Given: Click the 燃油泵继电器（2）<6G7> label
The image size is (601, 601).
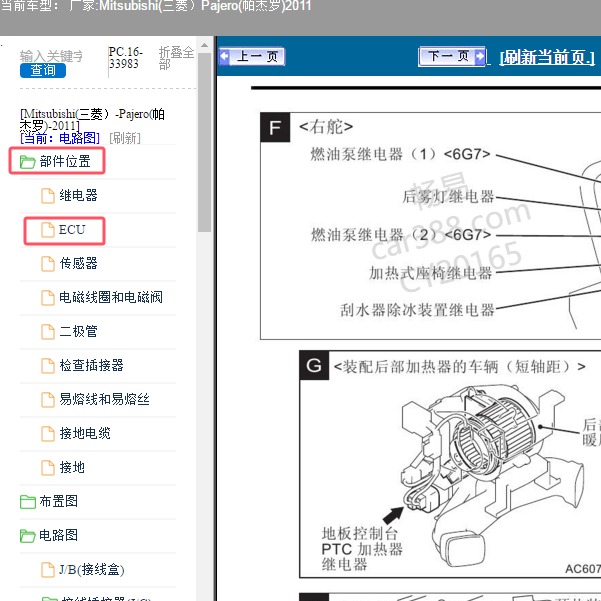Looking at the screenshot, I should (401, 235).
